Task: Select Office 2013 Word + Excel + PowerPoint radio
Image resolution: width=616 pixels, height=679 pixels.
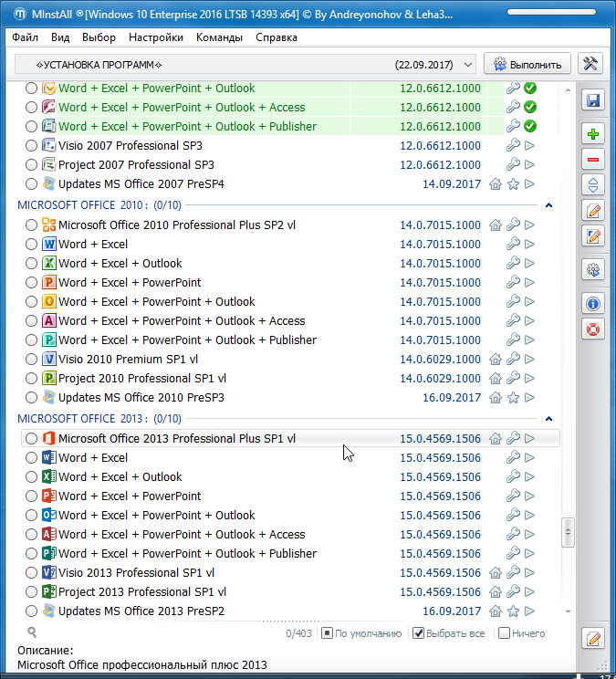Action: pyautogui.click(x=31, y=496)
